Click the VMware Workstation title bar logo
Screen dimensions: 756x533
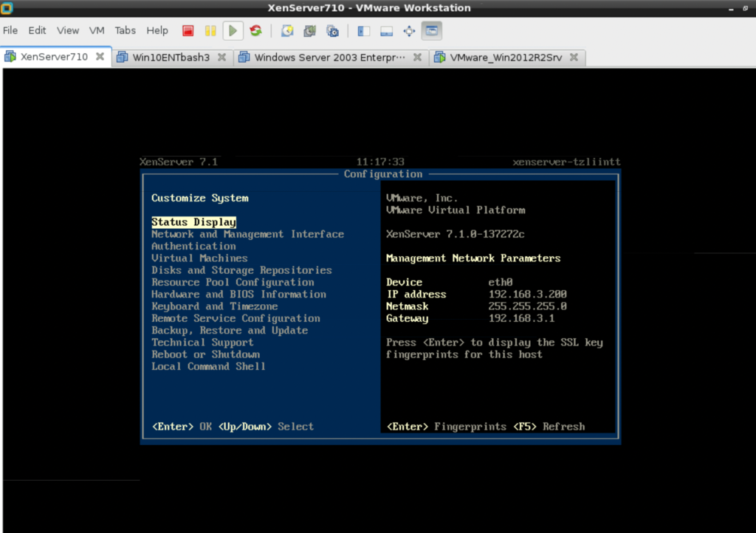[7, 7]
